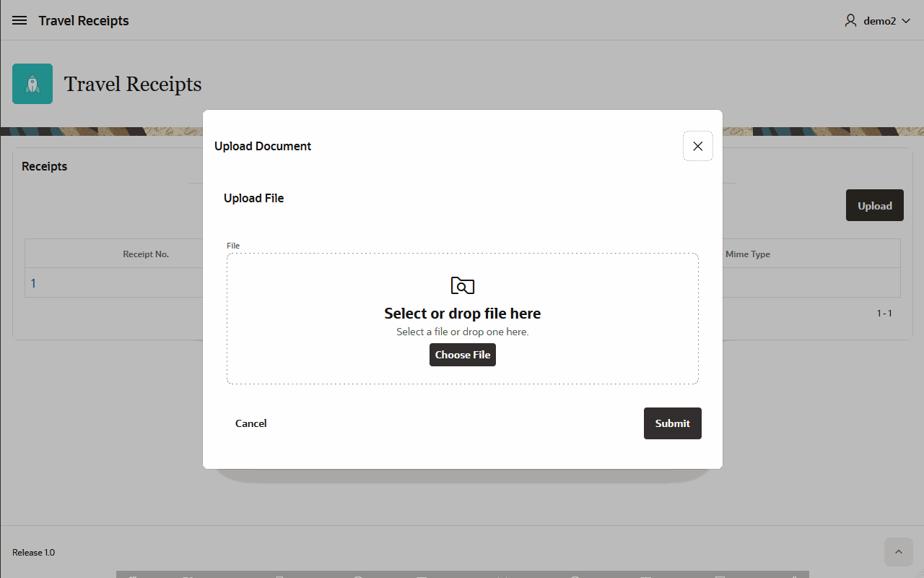Click the Mime Type column header
The height and width of the screenshot is (578, 924).
pos(747,254)
